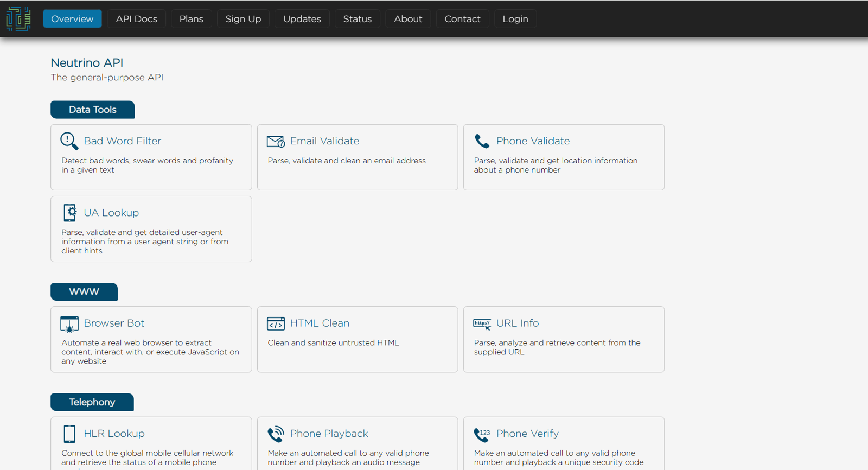Click the HLR Lookup mobile phone icon
This screenshot has width=868, height=470.
tap(69, 434)
